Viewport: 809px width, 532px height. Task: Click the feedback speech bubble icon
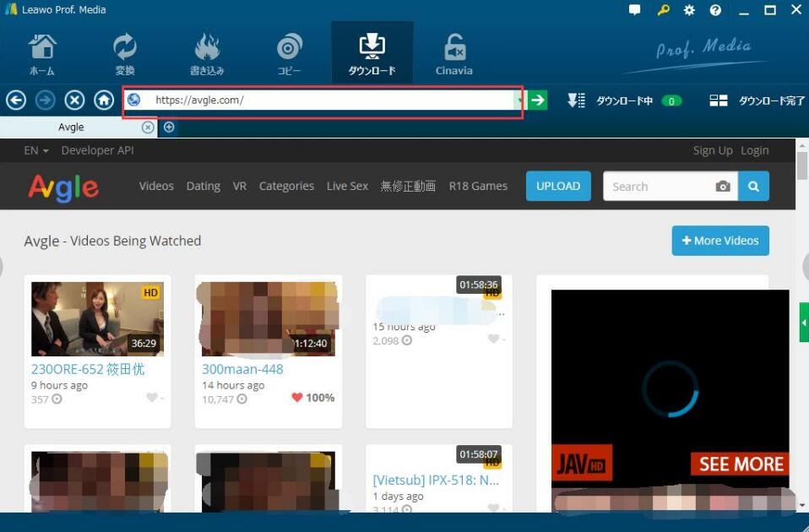click(x=634, y=10)
